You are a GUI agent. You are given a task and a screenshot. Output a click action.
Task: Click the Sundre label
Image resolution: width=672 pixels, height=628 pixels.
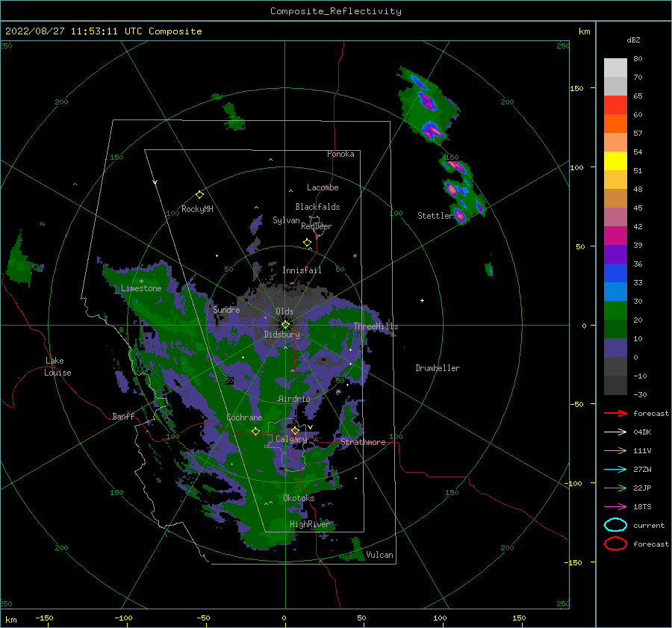(x=226, y=309)
